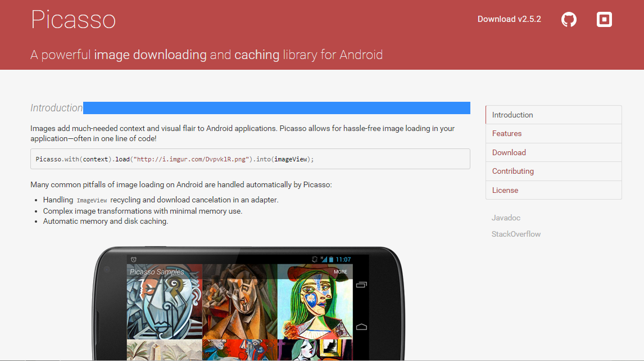Screen dimensions: 644x361
Task: Click the Download v2.5.2 link
Action: pyautogui.click(x=509, y=19)
